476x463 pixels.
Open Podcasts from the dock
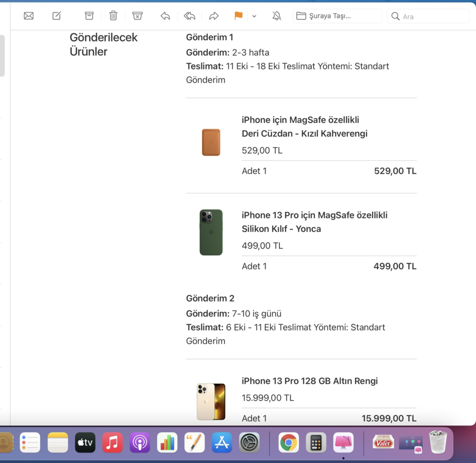click(140, 443)
